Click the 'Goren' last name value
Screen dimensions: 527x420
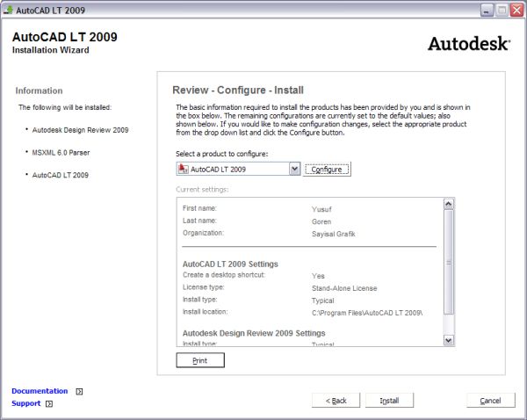321,222
